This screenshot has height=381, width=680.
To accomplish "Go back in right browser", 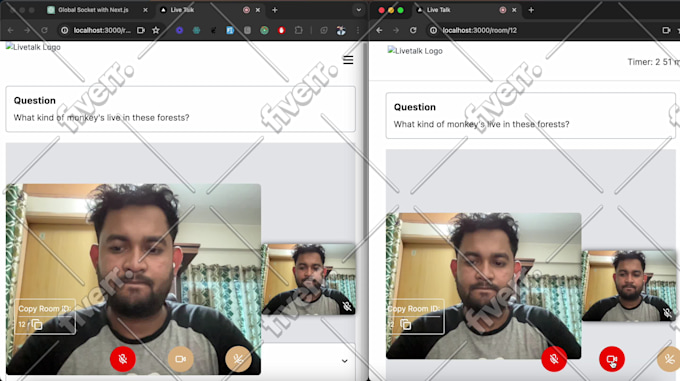I will tap(379, 30).
